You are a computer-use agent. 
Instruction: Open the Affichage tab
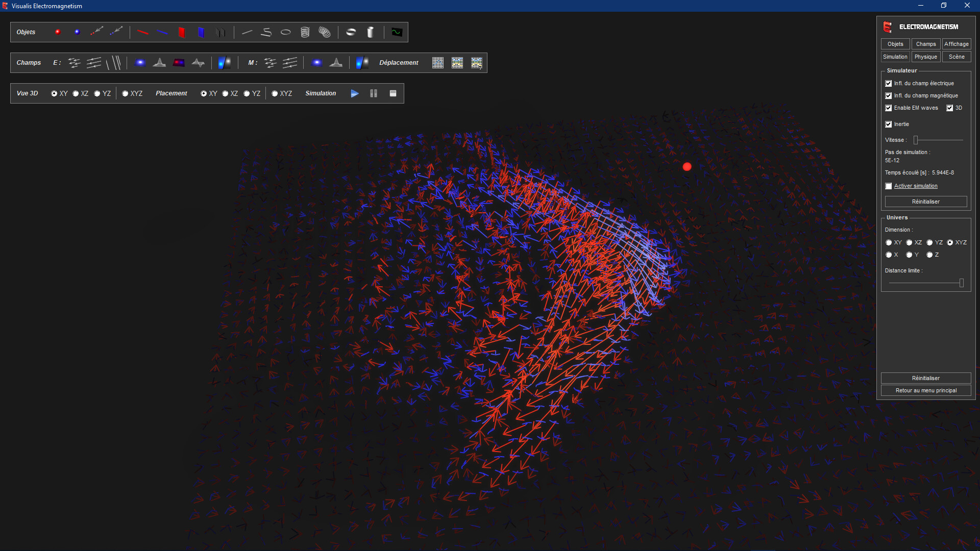956,44
